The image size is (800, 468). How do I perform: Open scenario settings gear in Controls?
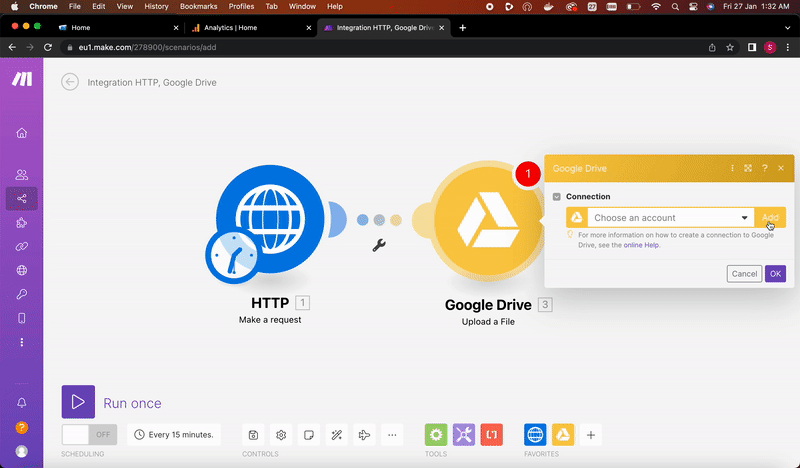(281, 435)
